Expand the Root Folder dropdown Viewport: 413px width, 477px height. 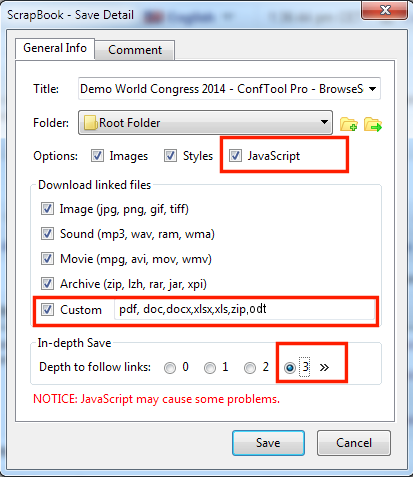324,122
